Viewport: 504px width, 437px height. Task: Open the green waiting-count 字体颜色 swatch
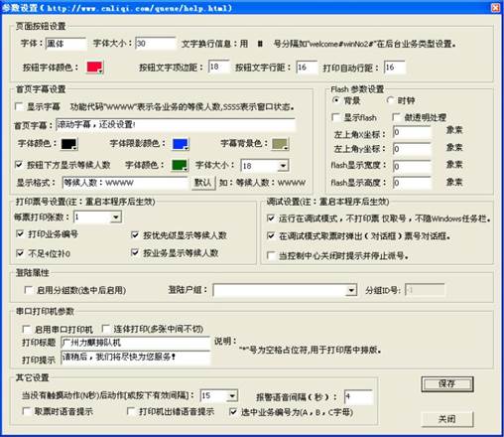pyautogui.click(x=180, y=165)
